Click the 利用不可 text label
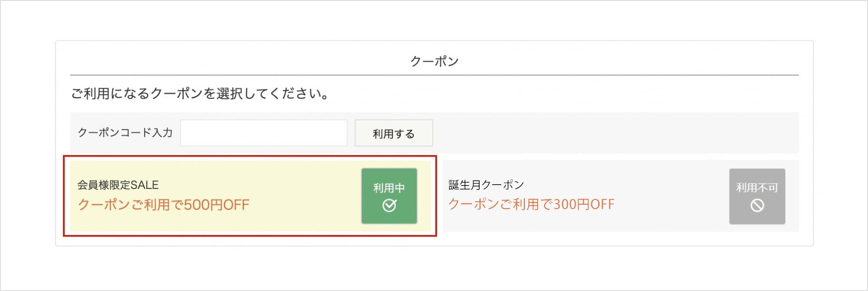The width and height of the screenshot is (868, 291). tap(757, 188)
